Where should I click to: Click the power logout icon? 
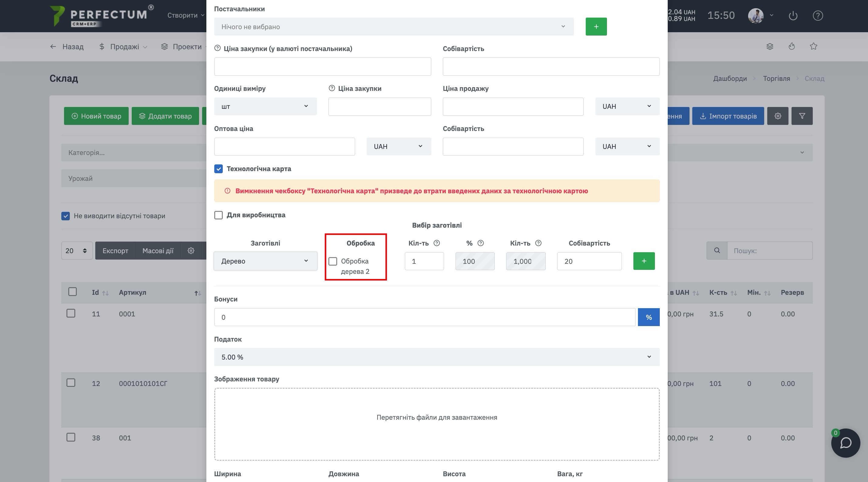point(793,15)
